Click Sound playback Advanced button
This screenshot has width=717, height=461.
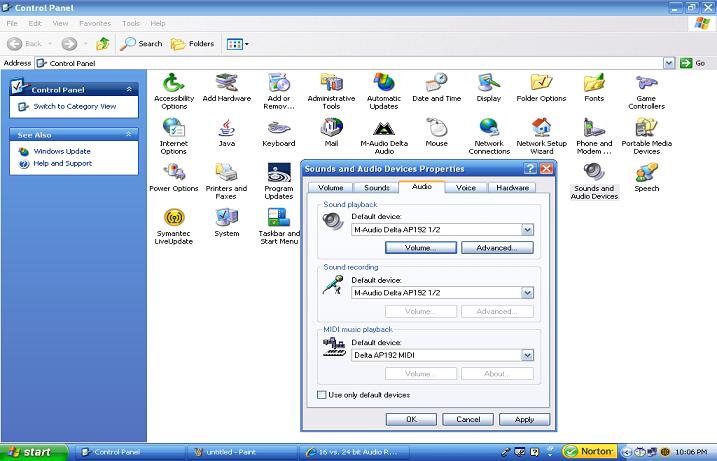tap(497, 247)
